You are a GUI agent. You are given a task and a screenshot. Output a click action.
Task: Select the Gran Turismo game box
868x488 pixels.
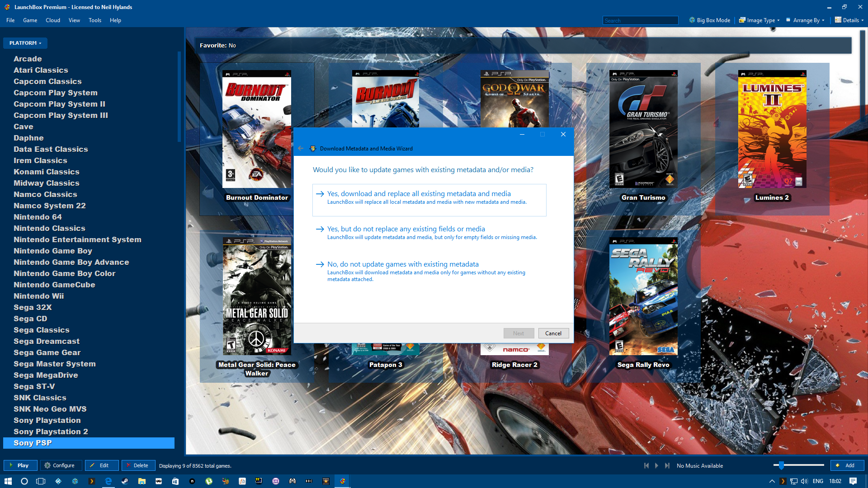(643, 139)
